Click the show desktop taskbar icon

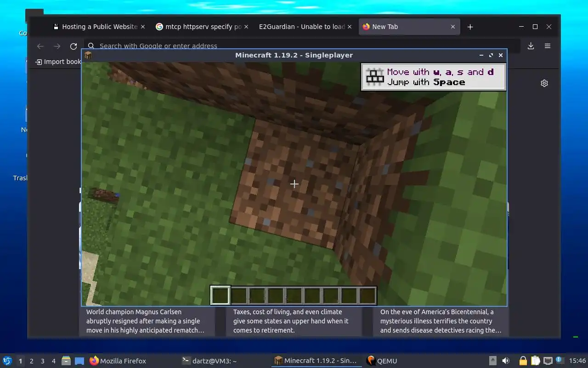tap(79, 361)
